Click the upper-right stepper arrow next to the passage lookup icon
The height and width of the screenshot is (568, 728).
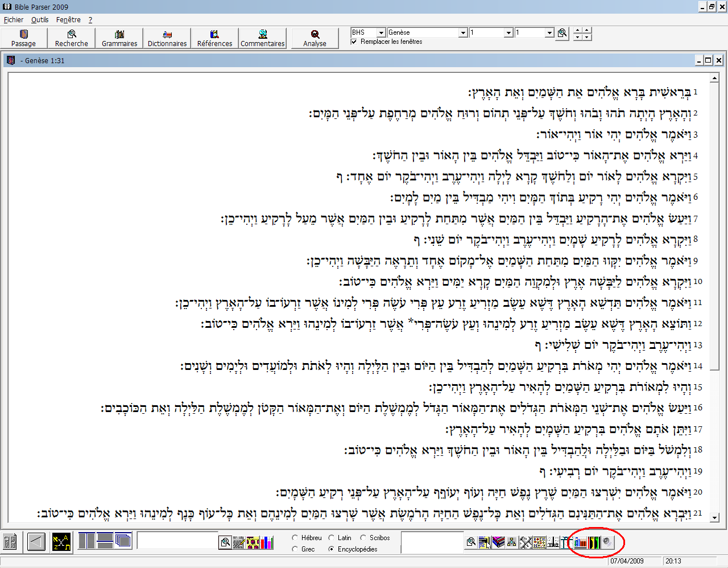pyautogui.click(x=587, y=30)
